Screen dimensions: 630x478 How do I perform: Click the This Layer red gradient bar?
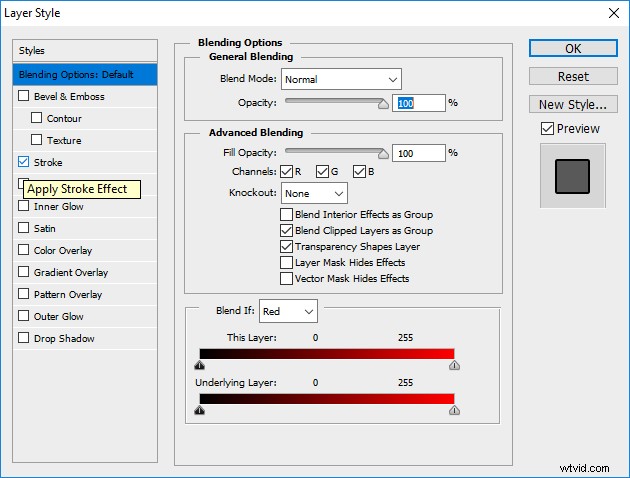point(327,354)
